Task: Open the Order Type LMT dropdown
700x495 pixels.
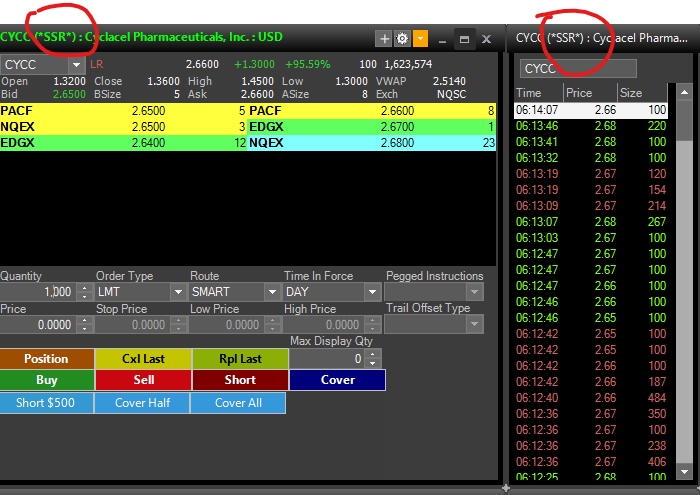Action: [x=178, y=292]
